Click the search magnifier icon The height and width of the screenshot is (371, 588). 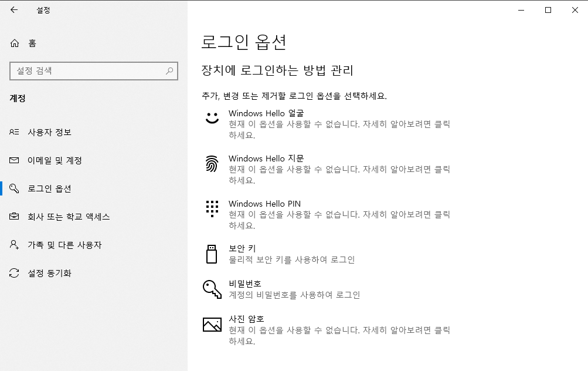tap(169, 70)
